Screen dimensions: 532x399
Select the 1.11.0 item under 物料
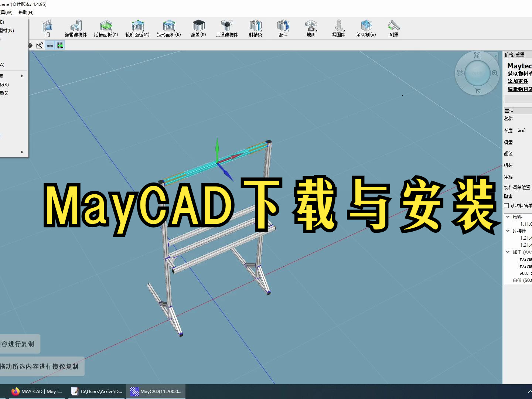click(x=526, y=224)
